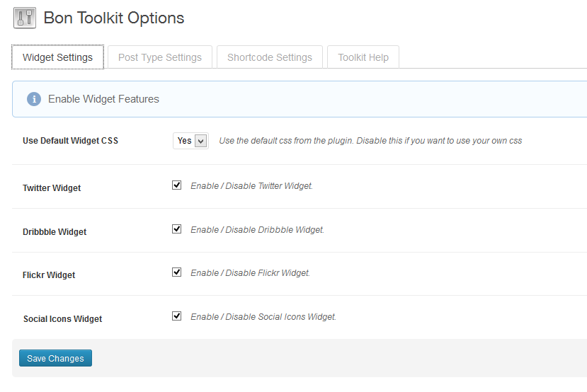
Task: Switch to the Widget Settings tab
Action: tap(57, 57)
